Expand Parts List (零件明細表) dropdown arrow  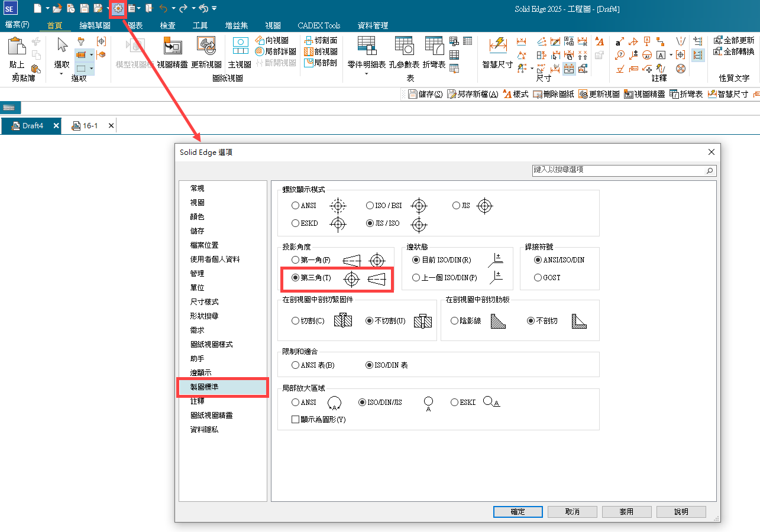tap(366, 74)
